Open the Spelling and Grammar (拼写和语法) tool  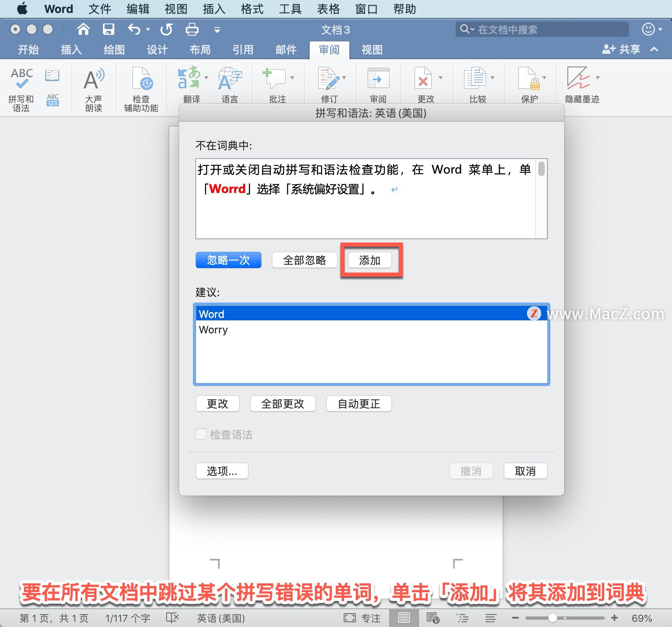[21, 88]
